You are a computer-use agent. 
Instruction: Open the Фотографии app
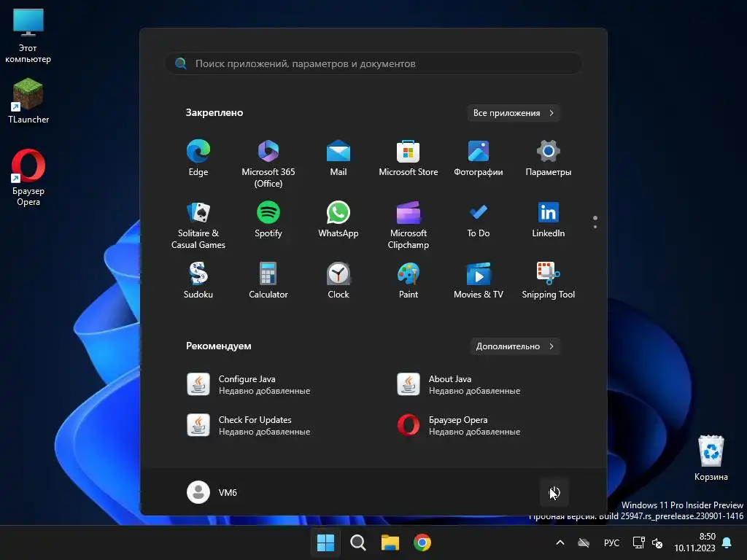pyautogui.click(x=479, y=158)
